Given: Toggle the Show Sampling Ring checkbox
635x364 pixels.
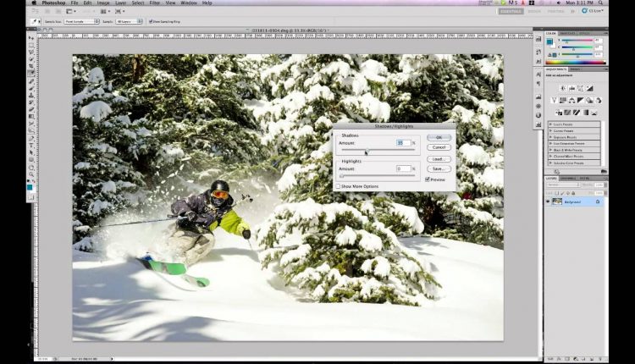Looking at the screenshot, I should [x=151, y=21].
